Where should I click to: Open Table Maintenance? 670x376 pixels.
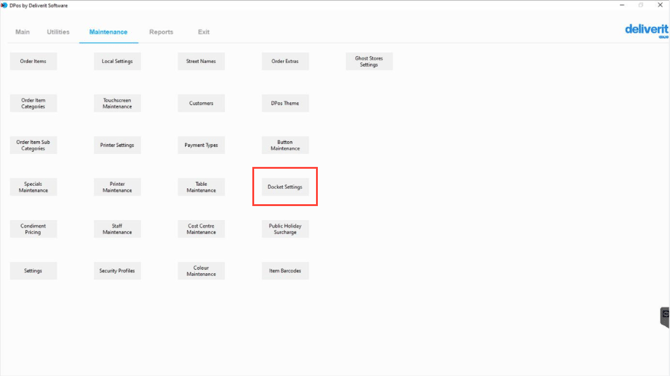(x=201, y=187)
